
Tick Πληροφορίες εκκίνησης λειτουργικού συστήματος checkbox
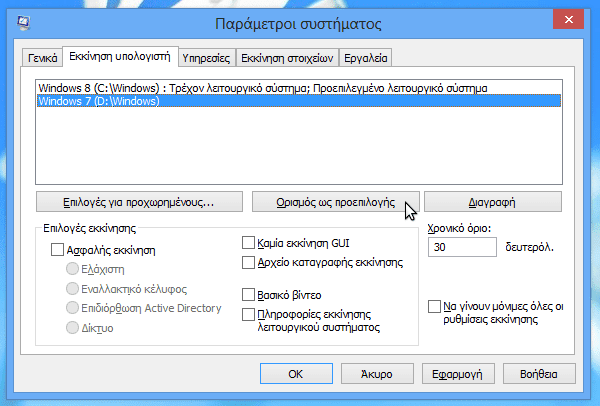point(248,315)
